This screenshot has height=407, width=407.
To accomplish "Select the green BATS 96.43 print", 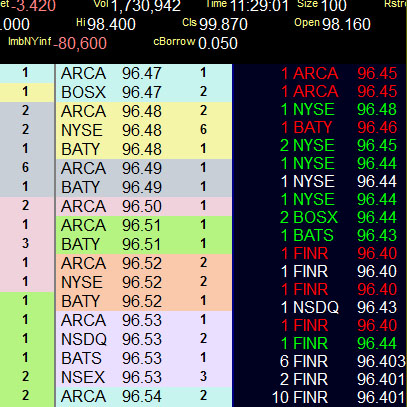I will coord(339,235).
